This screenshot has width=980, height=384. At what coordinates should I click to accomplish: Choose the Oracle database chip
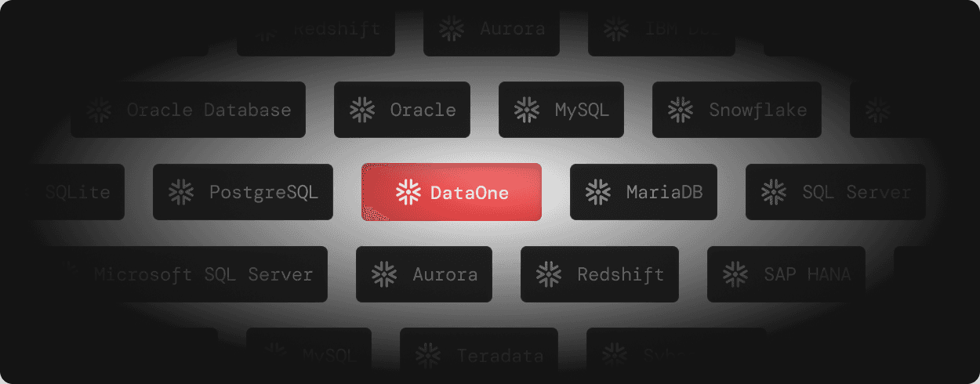[x=402, y=110]
